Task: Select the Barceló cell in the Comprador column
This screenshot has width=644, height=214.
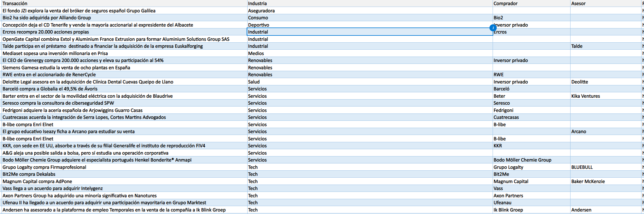Action: (x=531, y=89)
